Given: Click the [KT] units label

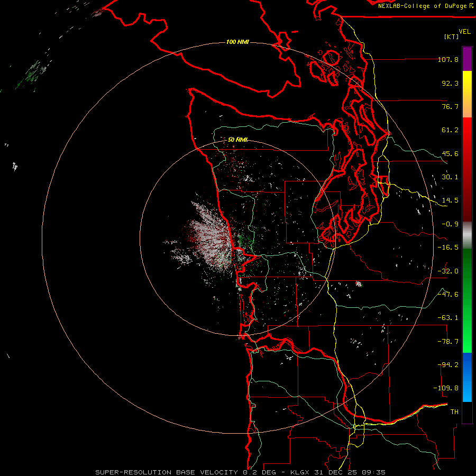Looking at the screenshot, I should point(451,36).
